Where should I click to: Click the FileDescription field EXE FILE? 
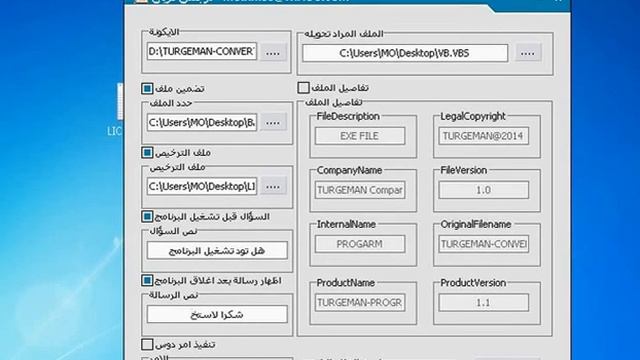360,136
